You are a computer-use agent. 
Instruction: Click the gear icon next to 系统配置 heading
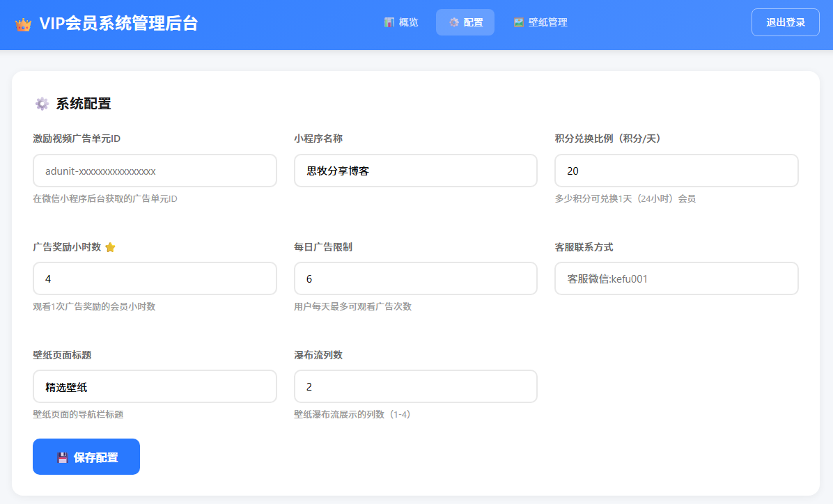click(x=42, y=103)
